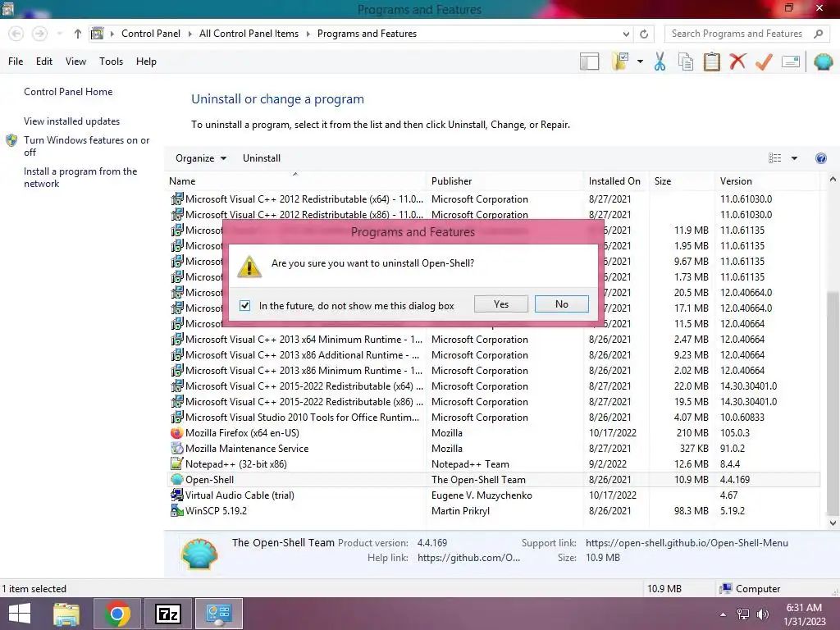Click the Open-Shell shell icon in list
The width and height of the screenshot is (840, 630).
(177, 479)
